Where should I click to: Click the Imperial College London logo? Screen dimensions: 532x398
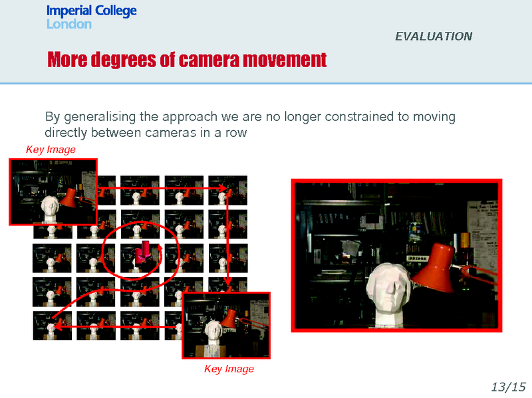(91, 17)
